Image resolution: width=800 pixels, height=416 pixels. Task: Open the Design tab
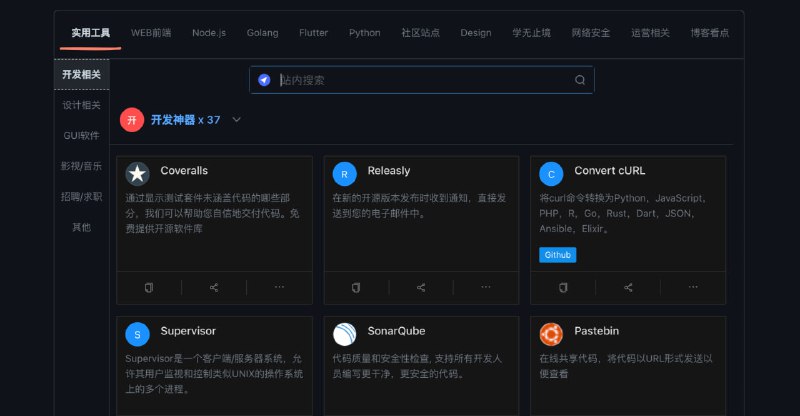click(476, 33)
